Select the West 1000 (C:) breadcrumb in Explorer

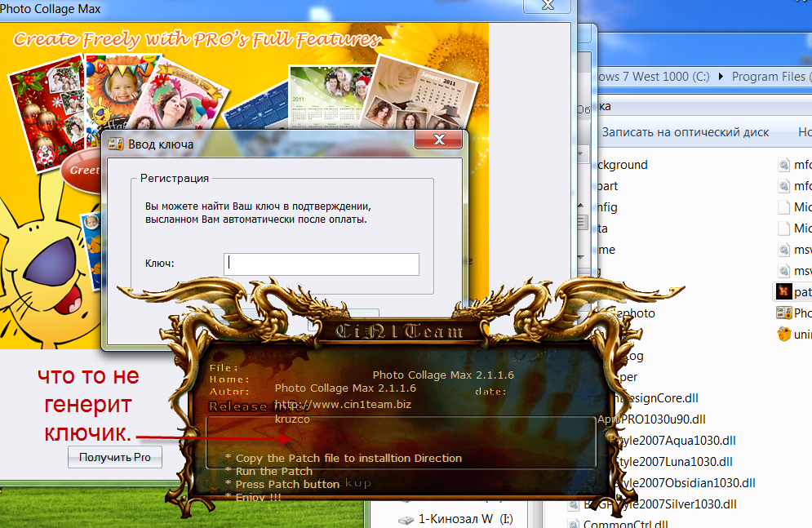654,77
